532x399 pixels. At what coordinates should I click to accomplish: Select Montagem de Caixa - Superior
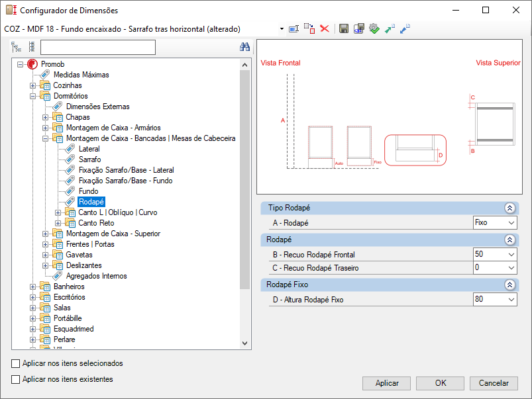pyautogui.click(x=113, y=234)
